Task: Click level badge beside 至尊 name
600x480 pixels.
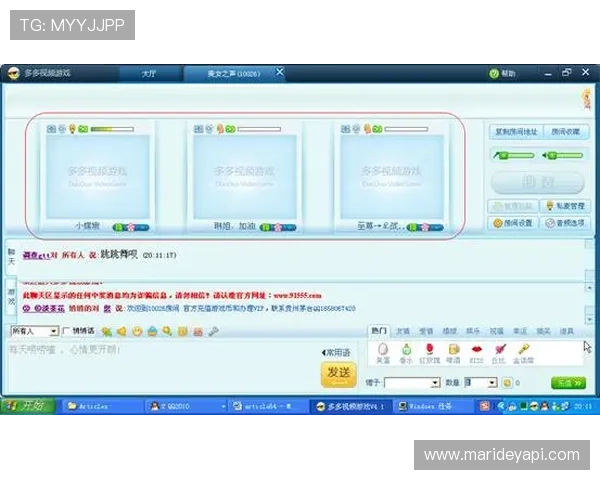Action: (425, 227)
